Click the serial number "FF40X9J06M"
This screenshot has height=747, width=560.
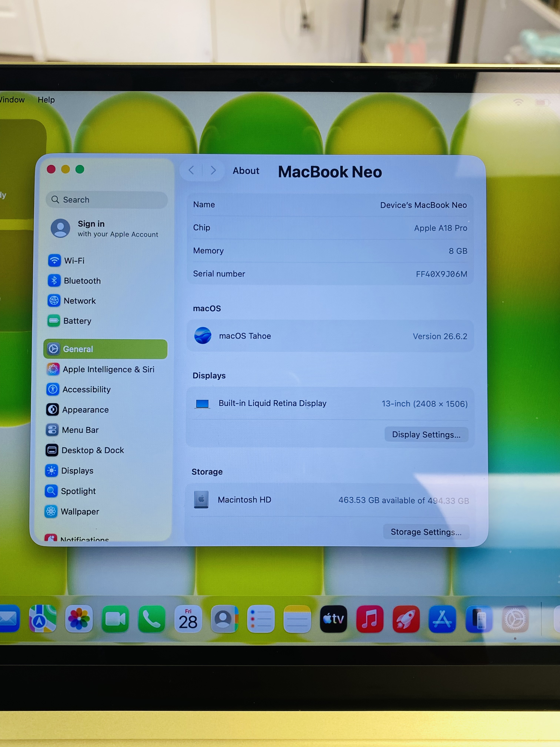tap(441, 274)
